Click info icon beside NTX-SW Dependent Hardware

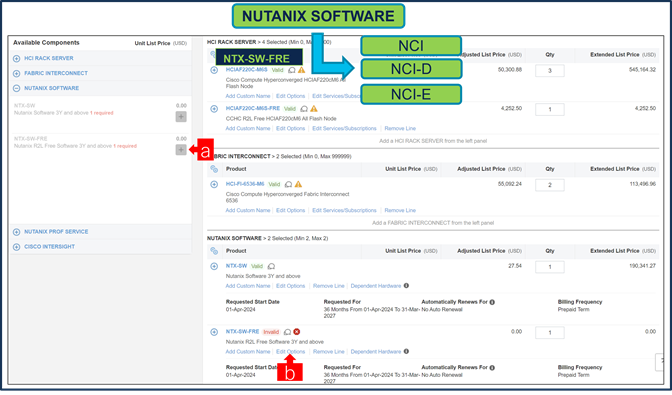tap(406, 286)
